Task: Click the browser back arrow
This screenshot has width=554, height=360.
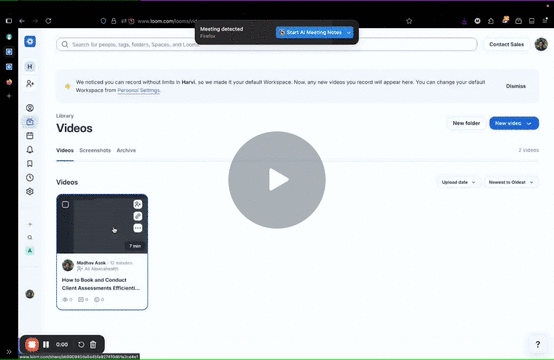Action: click(22, 21)
